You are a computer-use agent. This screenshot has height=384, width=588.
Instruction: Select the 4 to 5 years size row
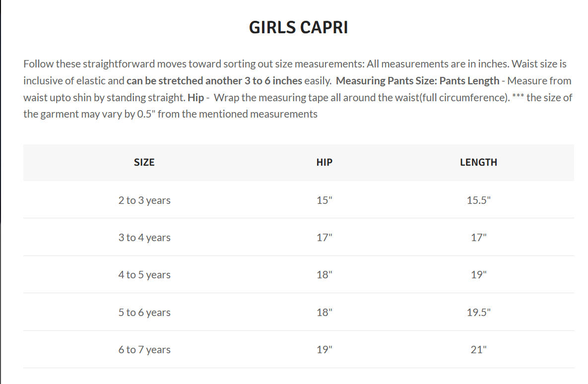coord(144,275)
